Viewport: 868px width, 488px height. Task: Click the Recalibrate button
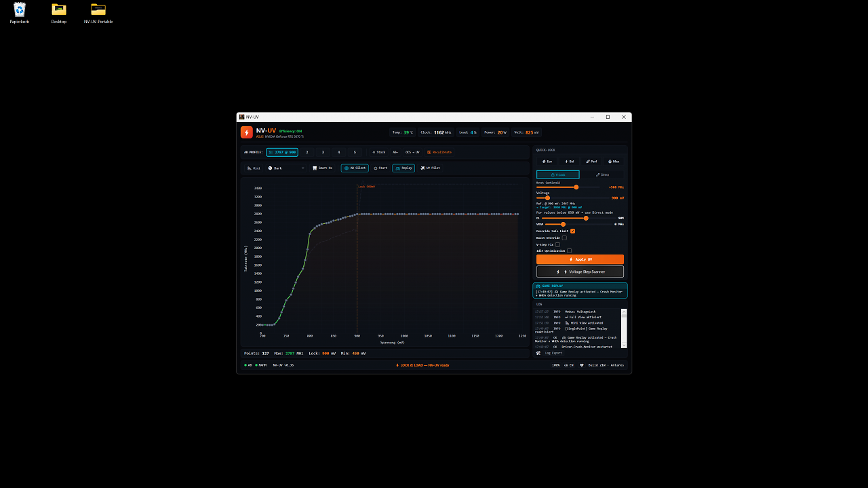[x=439, y=152]
